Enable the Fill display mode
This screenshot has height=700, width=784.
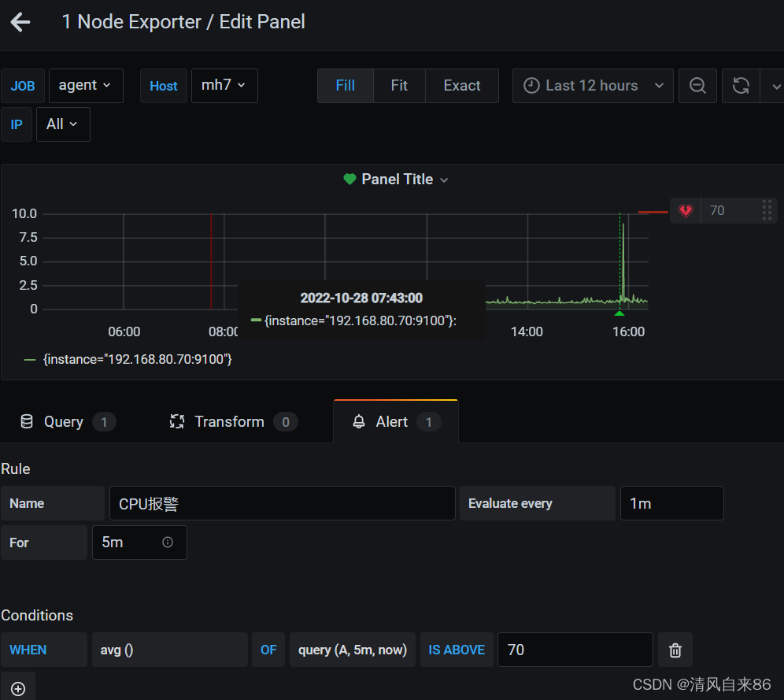[x=345, y=86]
